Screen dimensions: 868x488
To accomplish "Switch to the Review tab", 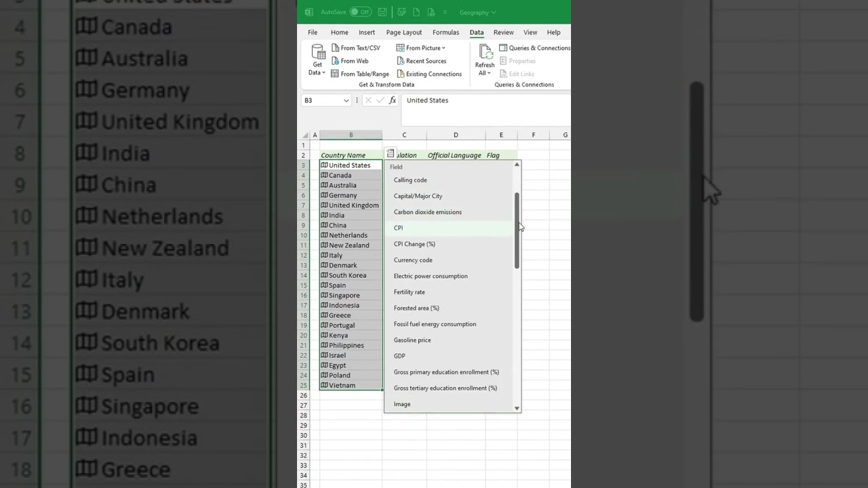I will (504, 33).
